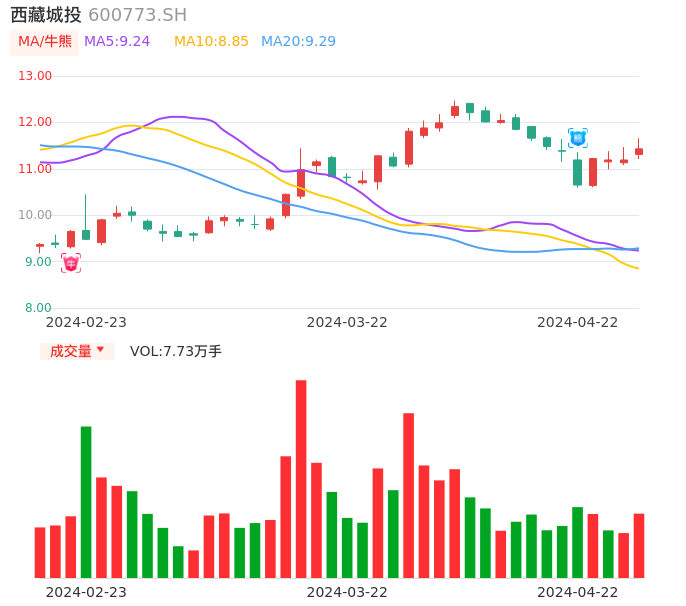Click the 2024-03-22 date label on price chart

(x=347, y=322)
